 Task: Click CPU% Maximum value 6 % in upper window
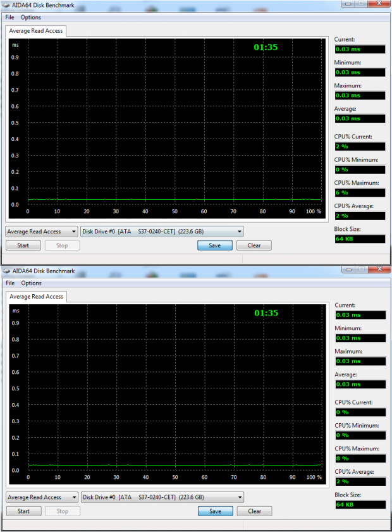pos(360,193)
